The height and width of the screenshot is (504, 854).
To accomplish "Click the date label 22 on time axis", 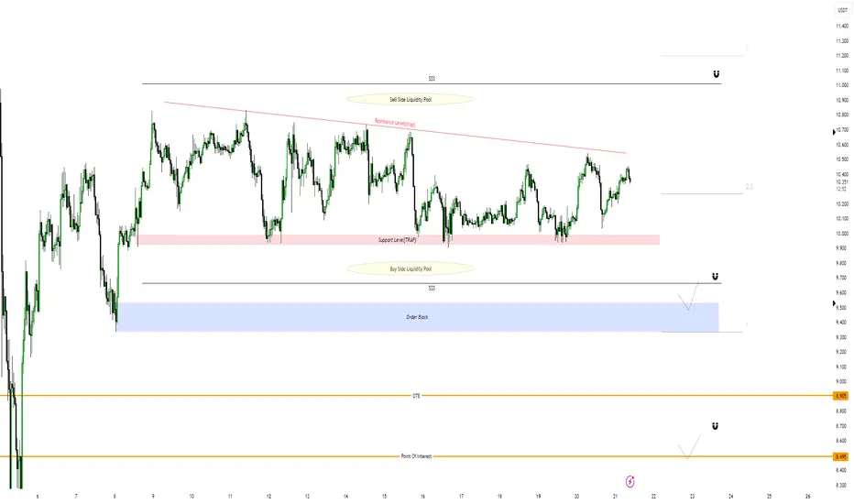I will (653, 497).
